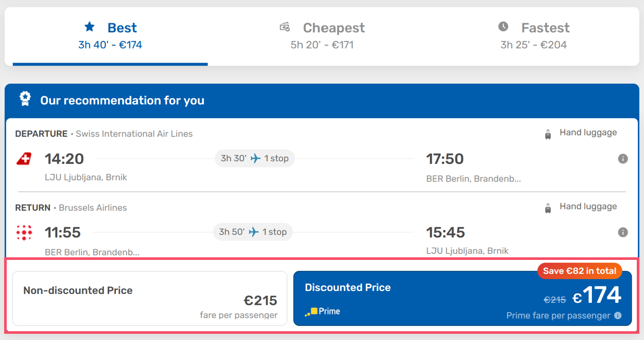This screenshot has width=644, height=340.
Task: Click the Prime fare info icon
Action: pos(618,316)
